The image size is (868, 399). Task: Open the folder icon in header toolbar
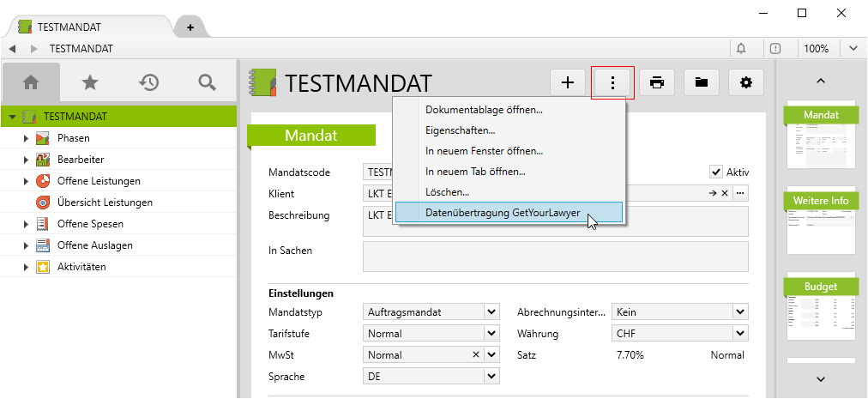click(702, 82)
